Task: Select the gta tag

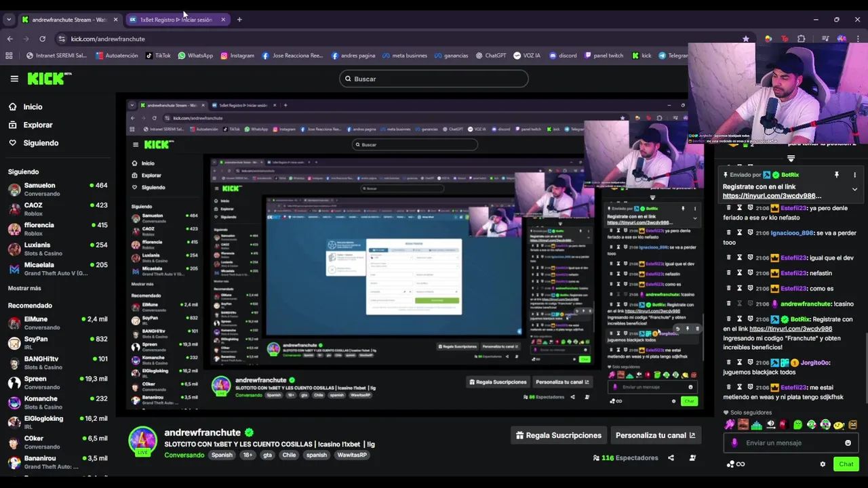Action: pyautogui.click(x=267, y=455)
